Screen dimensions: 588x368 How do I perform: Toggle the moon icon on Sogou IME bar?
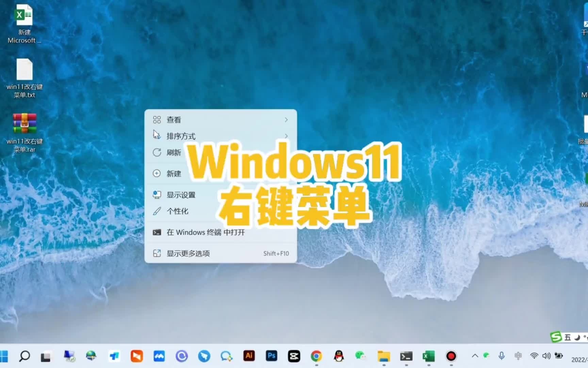click(x=577, y=338)
